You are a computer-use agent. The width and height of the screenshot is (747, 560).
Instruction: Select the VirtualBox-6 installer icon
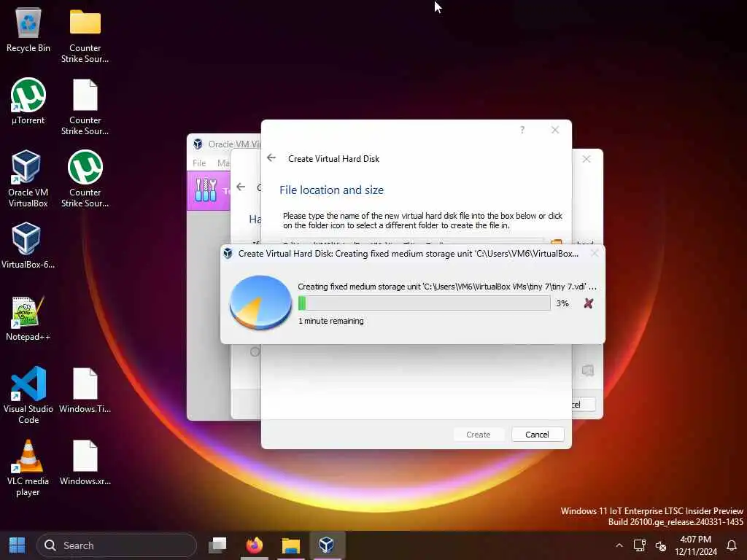coord(28,246)
